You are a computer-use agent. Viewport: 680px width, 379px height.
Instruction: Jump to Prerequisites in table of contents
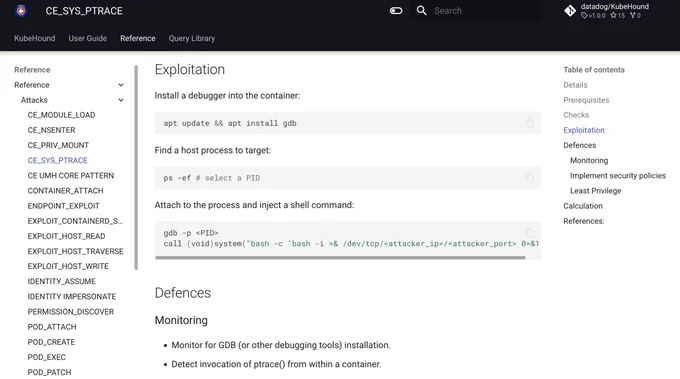click(x=586, y=100)
